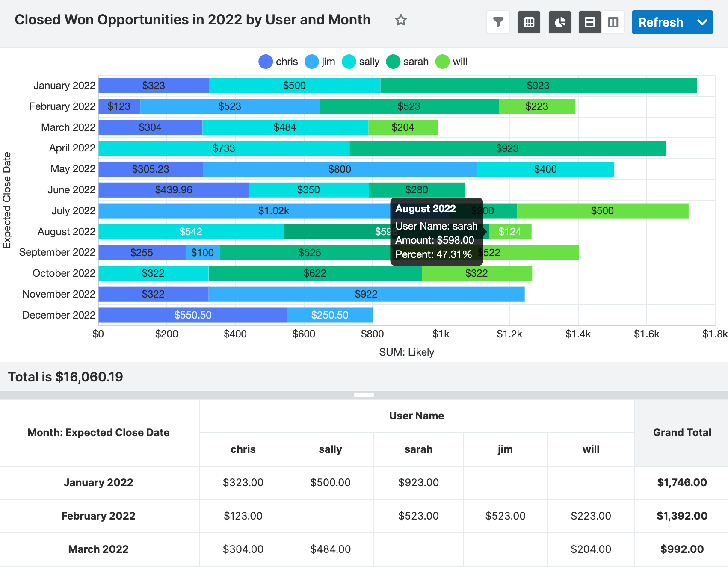The image size is (728, 567).
Task: Toggle jim series in the legend
Action: (x=320, y=62)
